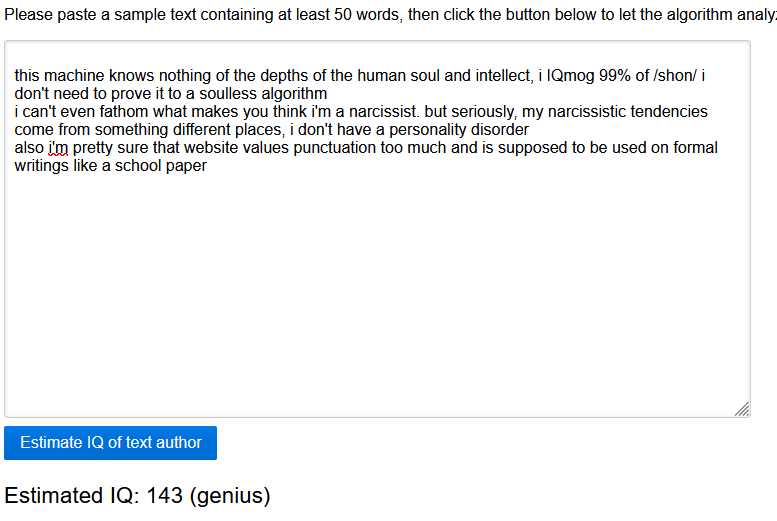Place cursor after "school paper" at text end
Viewport: 777px width, 521px height.
coord(208,166)
